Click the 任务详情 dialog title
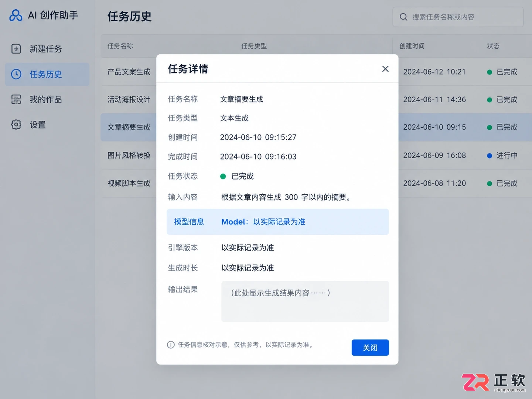 click(188, 69)
